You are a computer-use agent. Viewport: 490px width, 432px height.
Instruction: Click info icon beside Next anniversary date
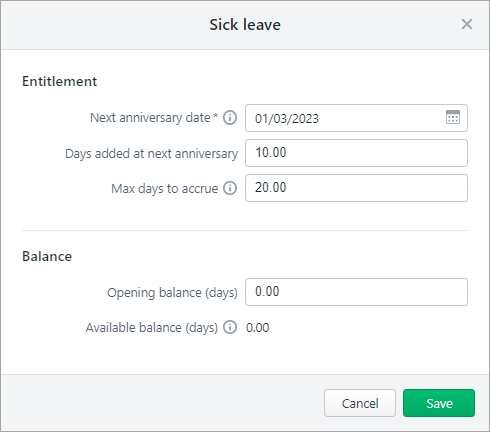point(230,118)
